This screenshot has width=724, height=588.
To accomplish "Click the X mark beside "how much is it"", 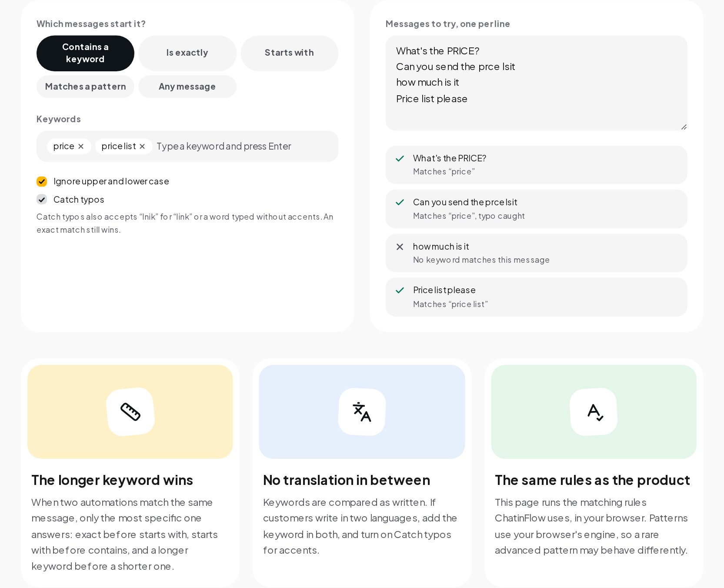I will click(x=400, y=247).
